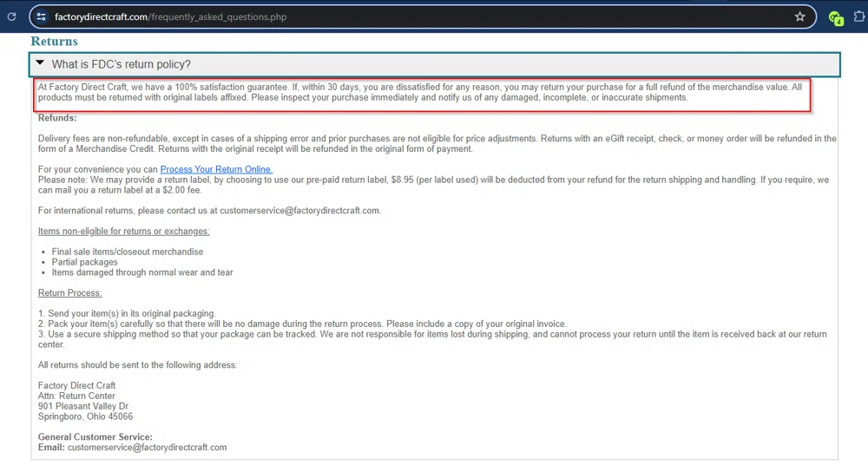Click the 'General Customer Service:' label
The height and width of the screenshot is (465, 868).
pyautogui.click(x=95, y=437)
